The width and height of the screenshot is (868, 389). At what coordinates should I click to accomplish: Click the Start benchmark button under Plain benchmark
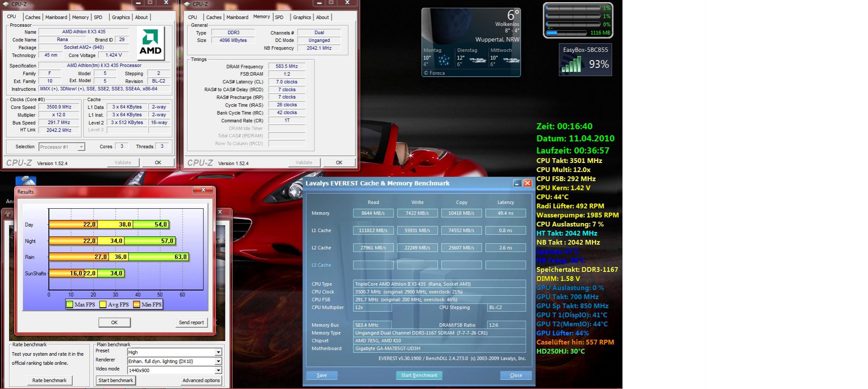tap(115, 380)
